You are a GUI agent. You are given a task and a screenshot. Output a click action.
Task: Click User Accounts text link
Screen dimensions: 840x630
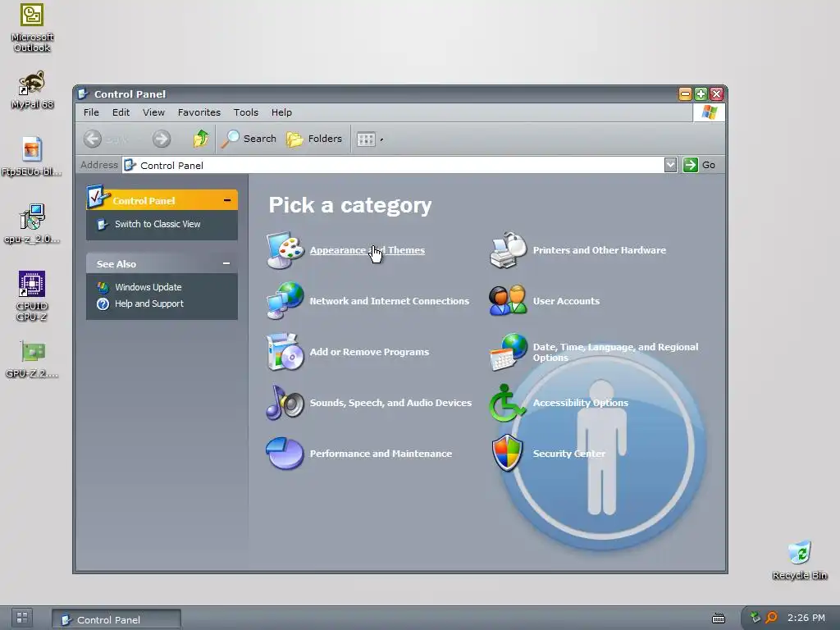click(x=566, y=301)
